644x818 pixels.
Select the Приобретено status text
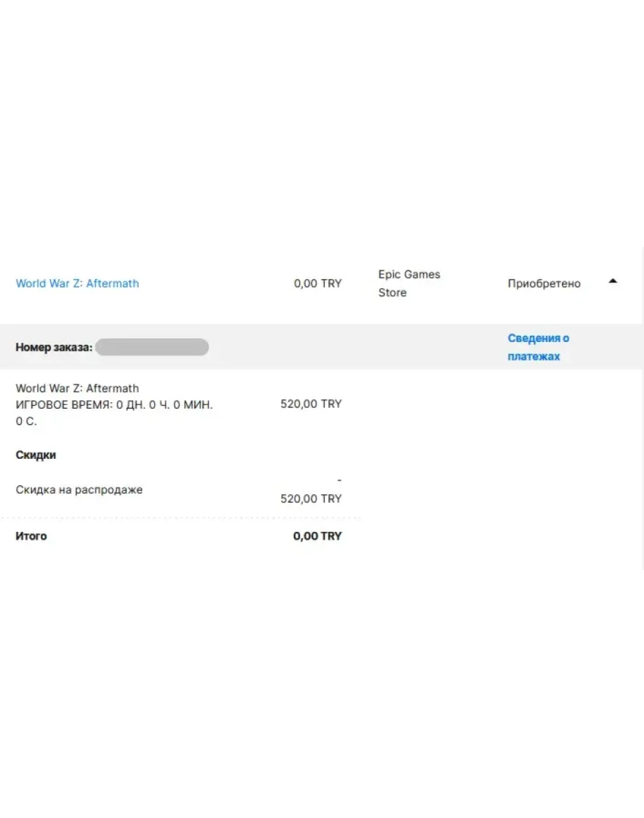(544, 283)
